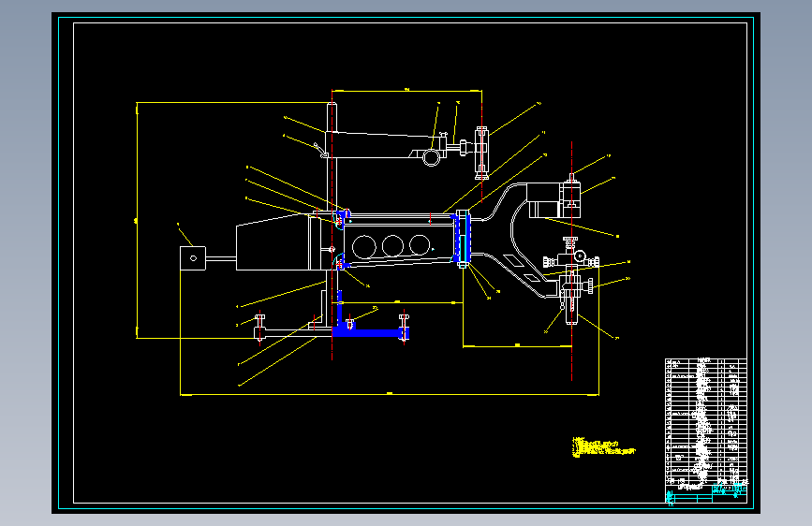The width and height of the screenshot is (812, 526).
Task: Click the left foot bolt on the base
Action: pyautogui.click(x=260, y=328)
